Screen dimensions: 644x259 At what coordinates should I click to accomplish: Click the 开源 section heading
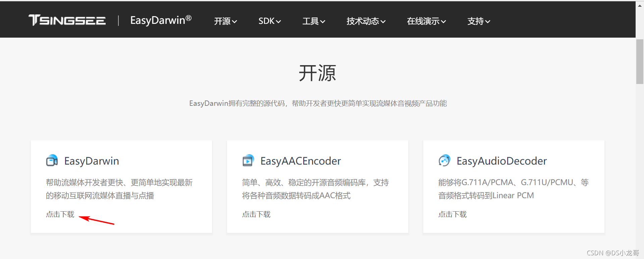pyautogui.click(x=317, y=73)
